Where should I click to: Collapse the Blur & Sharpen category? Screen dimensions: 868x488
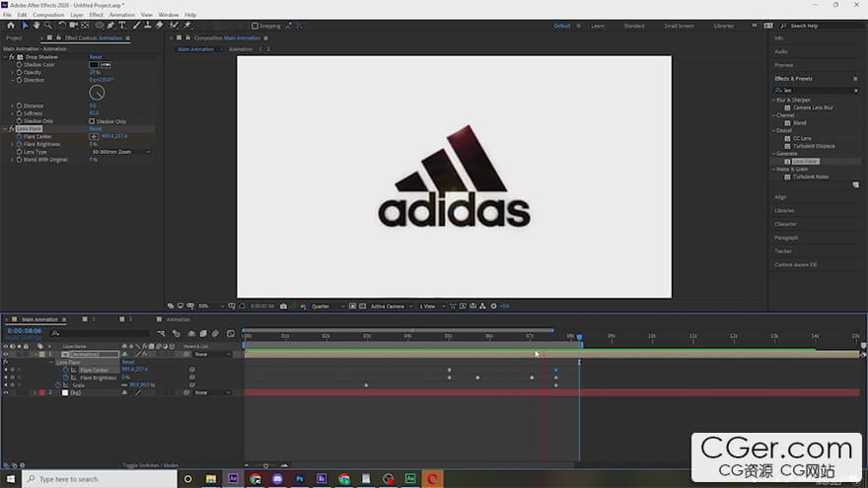coord(774,101)
